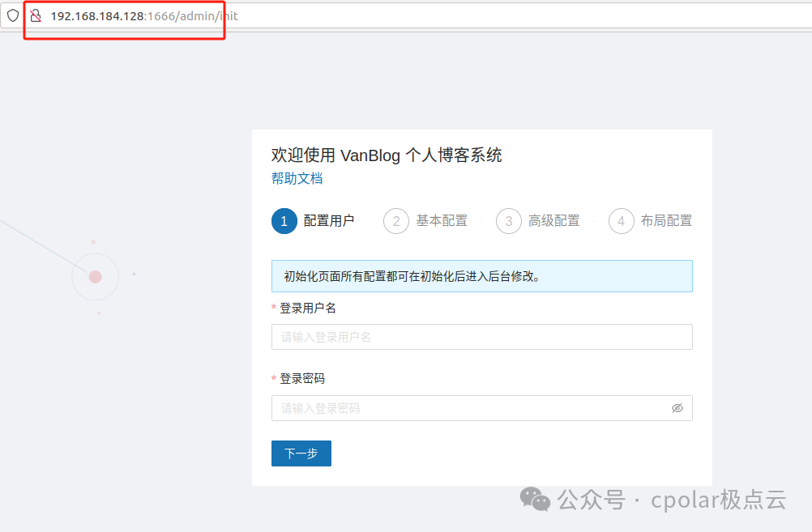The height and width of the screenshot is (532, 812).
Task: Jump to the 基本配置 step
Action: [442, 221]
